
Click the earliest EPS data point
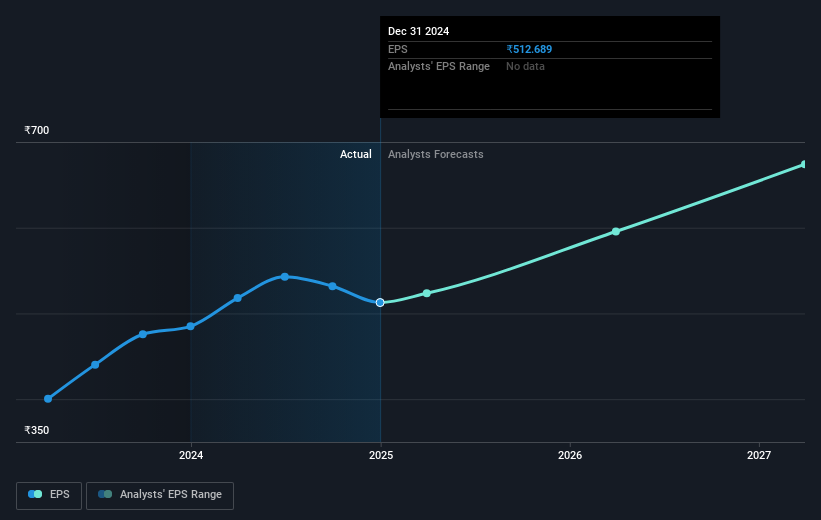pyautogui.click(x=48, y=399)
